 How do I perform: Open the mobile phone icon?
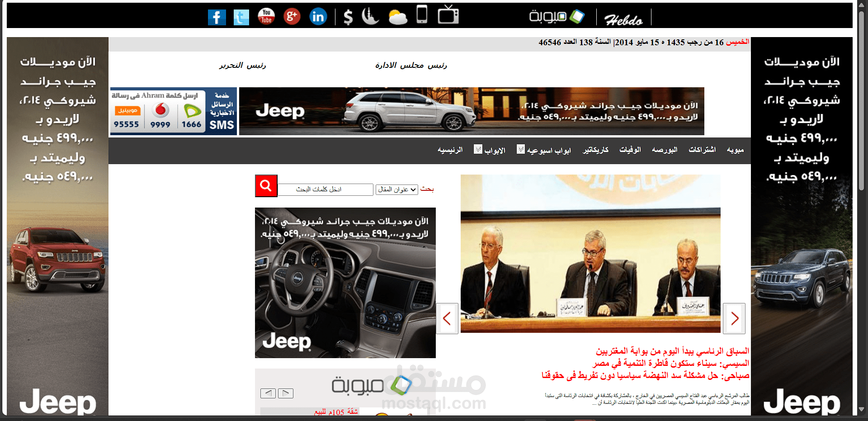pos(422,14)
